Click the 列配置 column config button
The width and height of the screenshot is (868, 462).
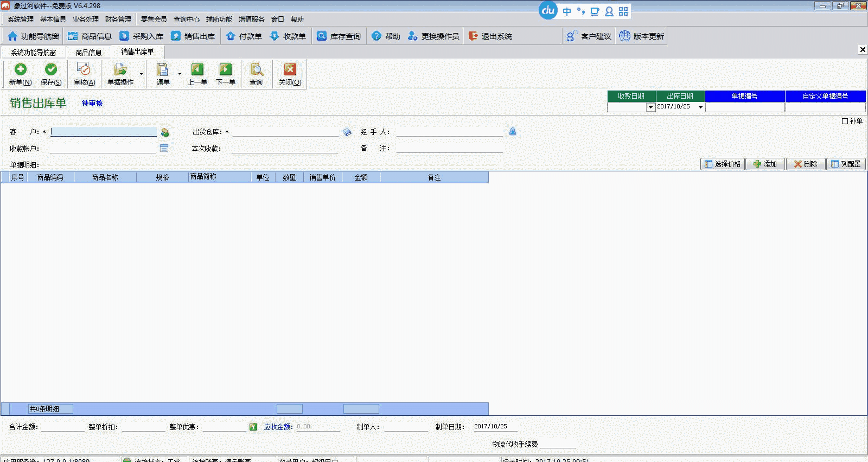846,164
